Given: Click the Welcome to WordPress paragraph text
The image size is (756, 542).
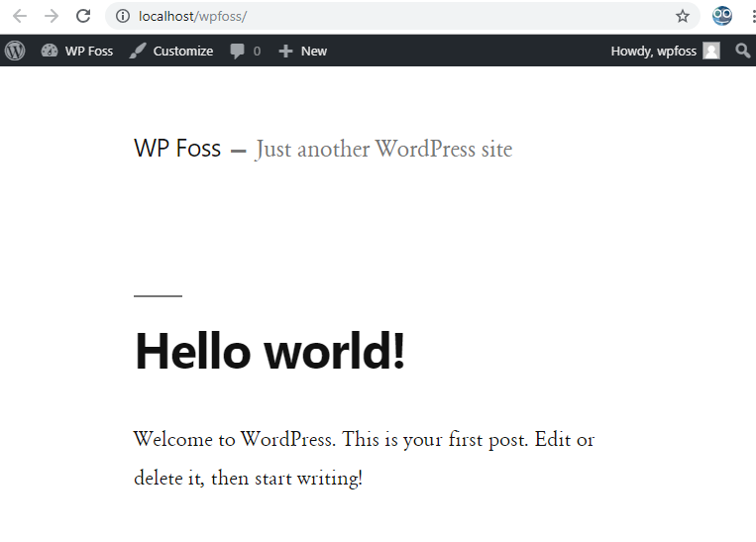Looking at the screenshot, I should pos(364,459).
